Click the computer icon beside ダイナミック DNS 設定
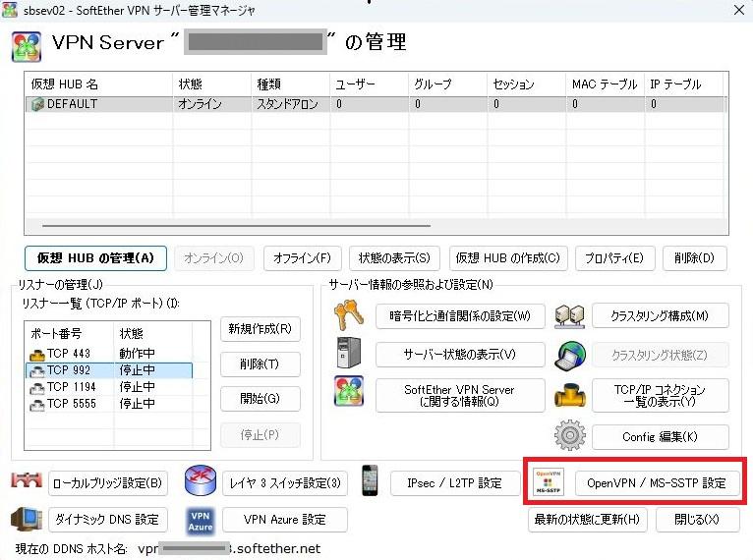 (27, 519)
